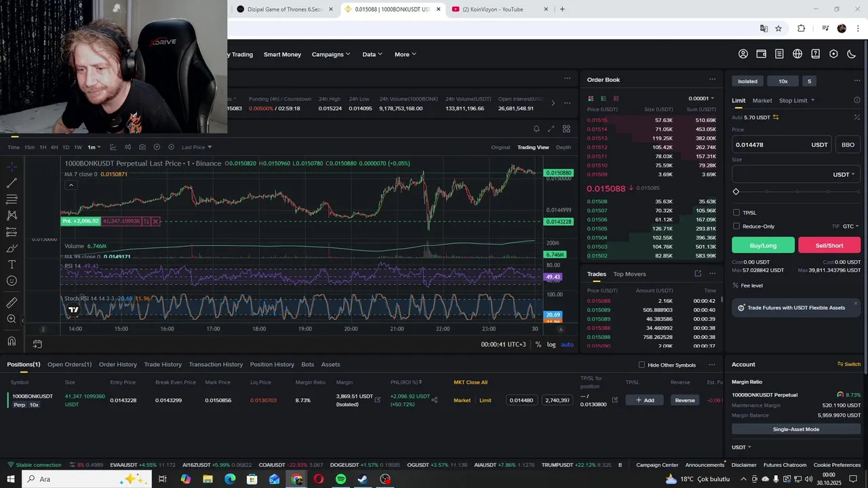
Task: Open the order form calculator icon
Action: click(x=857, y=117)
